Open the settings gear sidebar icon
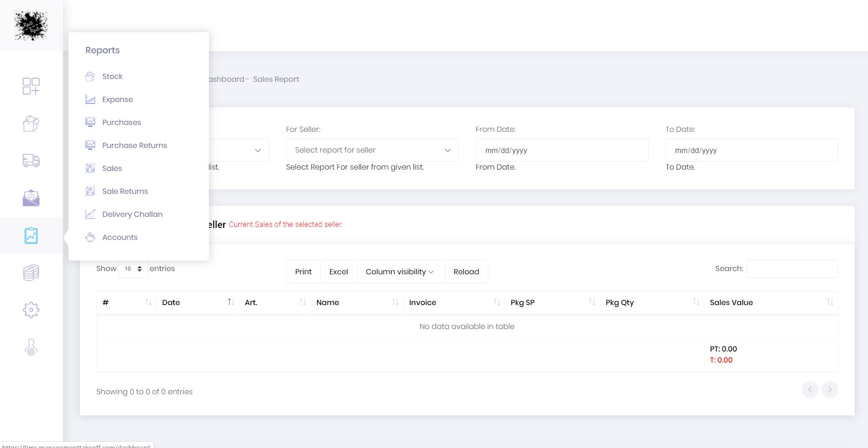The image size is (868, 448). click(31, 310)
